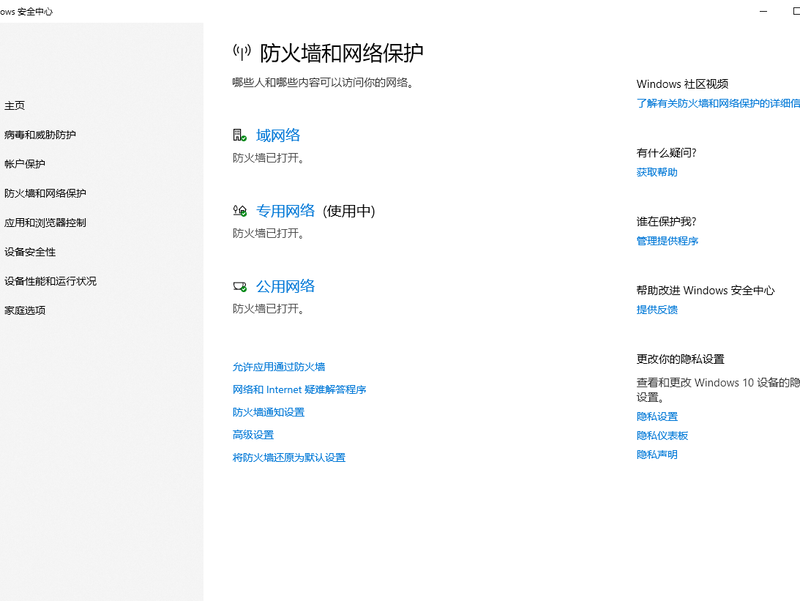Click the domain network icon beside 域网络

click(240, 135)
